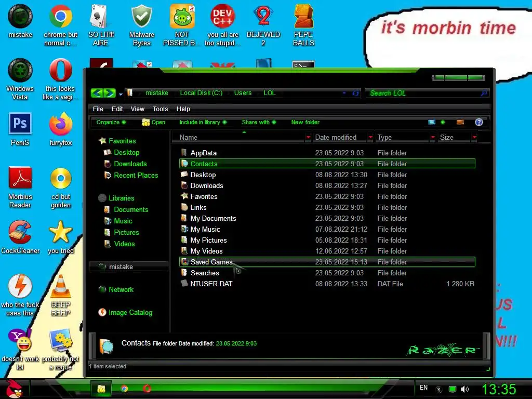Viewport: 532px width, 399px height.
Task: Select Recent Places in the sidebar
Action: point(136,176)
